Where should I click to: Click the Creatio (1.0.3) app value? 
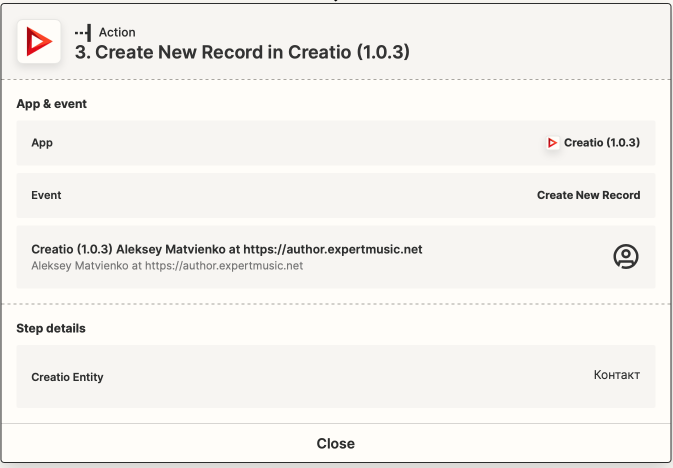tap(601, 143)
